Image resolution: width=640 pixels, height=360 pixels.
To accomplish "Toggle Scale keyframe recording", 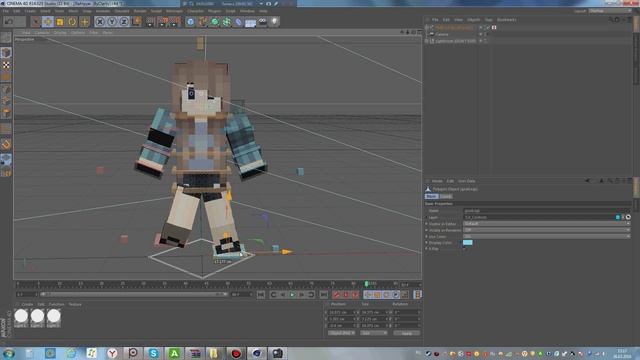I will click(x=377, y=295).
